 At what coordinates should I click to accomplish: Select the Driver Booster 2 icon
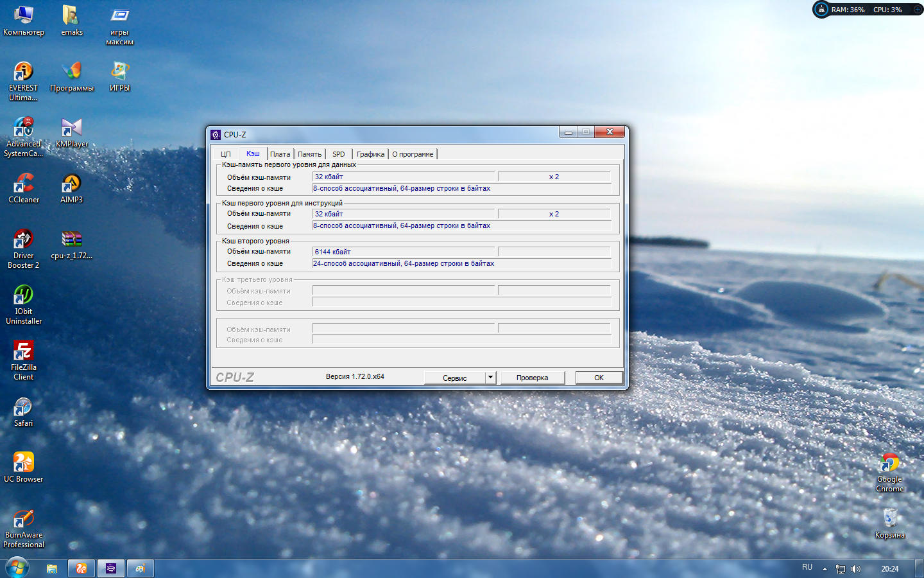coord(24,240)
